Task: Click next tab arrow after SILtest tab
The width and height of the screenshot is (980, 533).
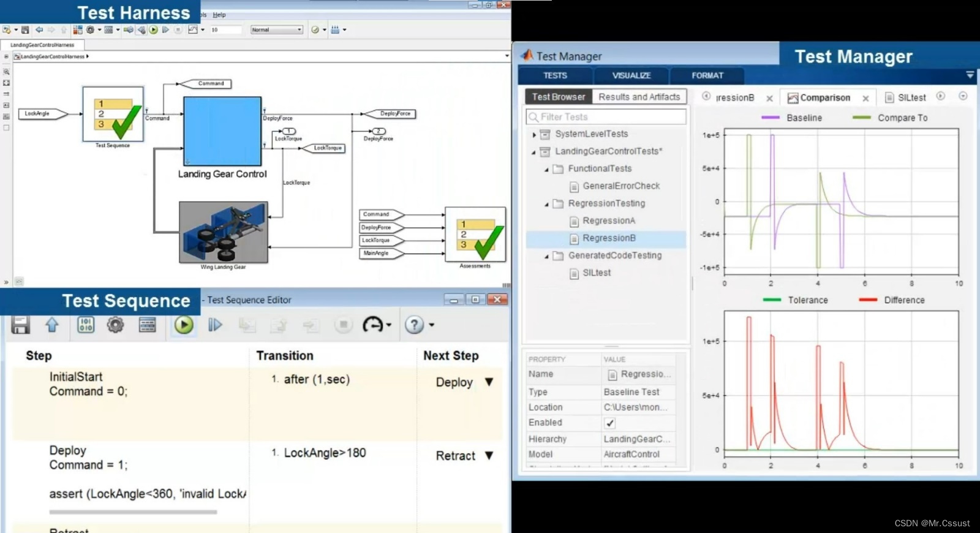Action: (x=941, y=96)
